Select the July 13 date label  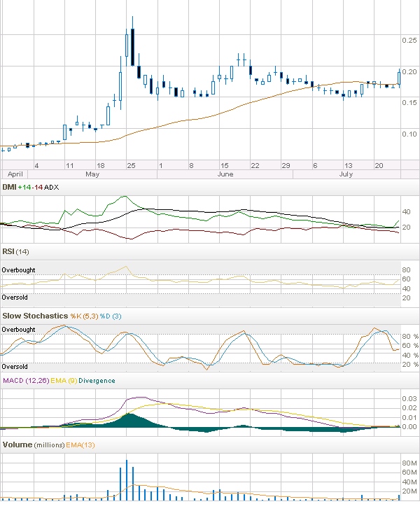[349, 165]
